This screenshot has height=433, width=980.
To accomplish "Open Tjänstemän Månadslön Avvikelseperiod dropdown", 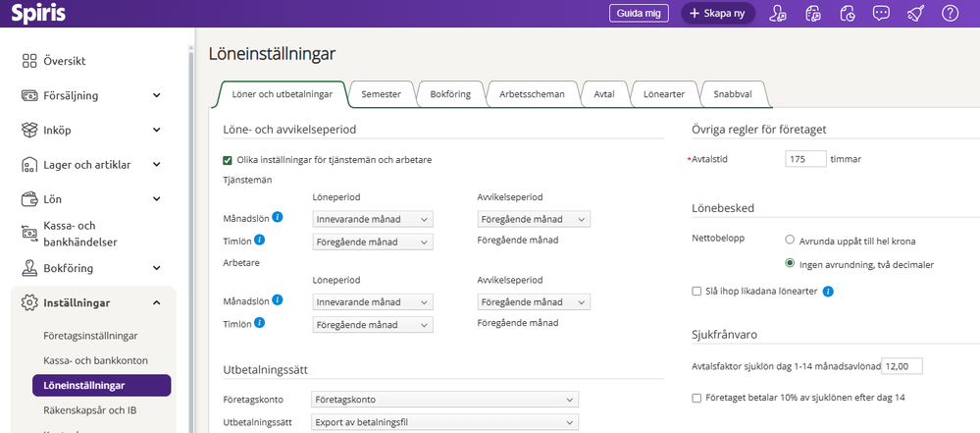I will [x=533, y=219].
